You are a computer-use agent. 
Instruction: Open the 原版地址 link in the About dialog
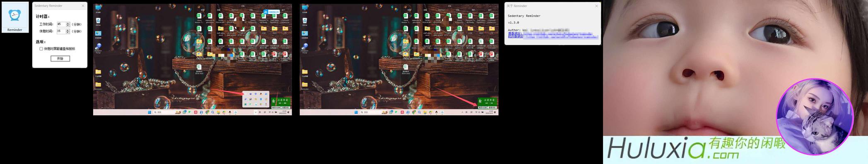(x=515, y=33)
